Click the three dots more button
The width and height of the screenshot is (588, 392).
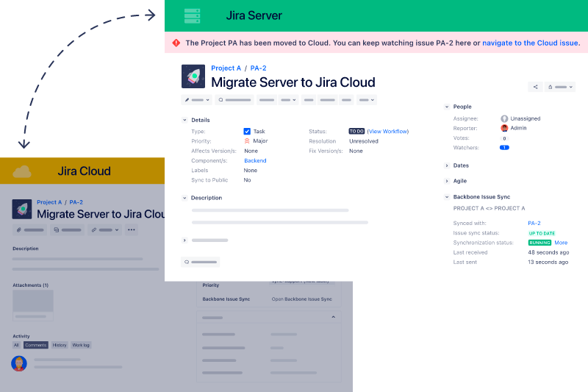click(x=132, y=230)
